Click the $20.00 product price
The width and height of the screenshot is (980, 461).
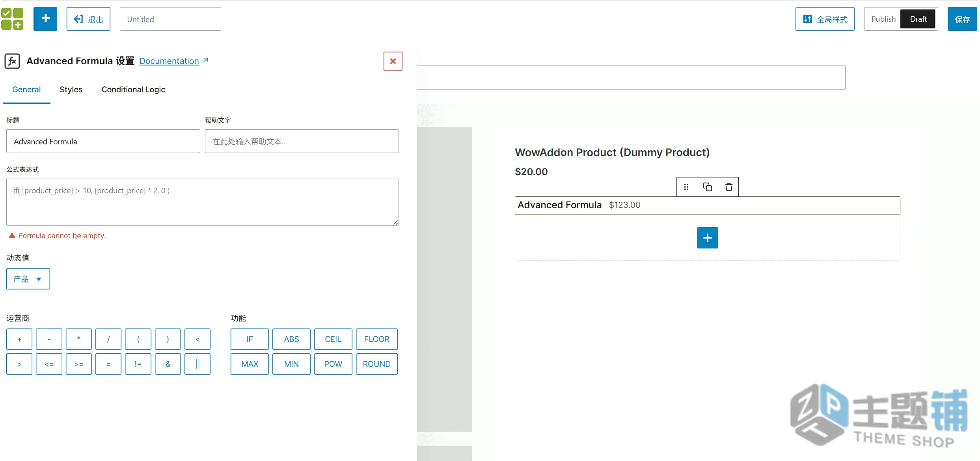pos(531,172)
